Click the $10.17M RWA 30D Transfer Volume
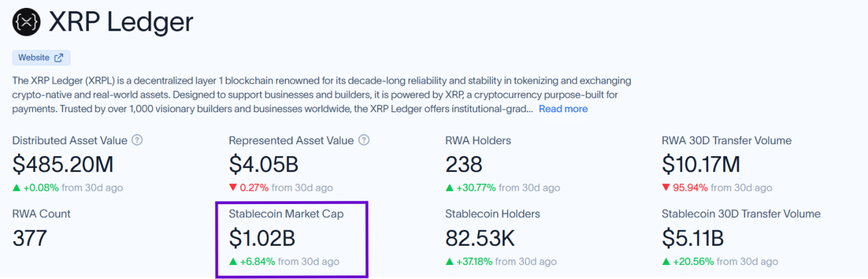Image resolution: width=868 pixels, height=279 pixels. point(701,164)
